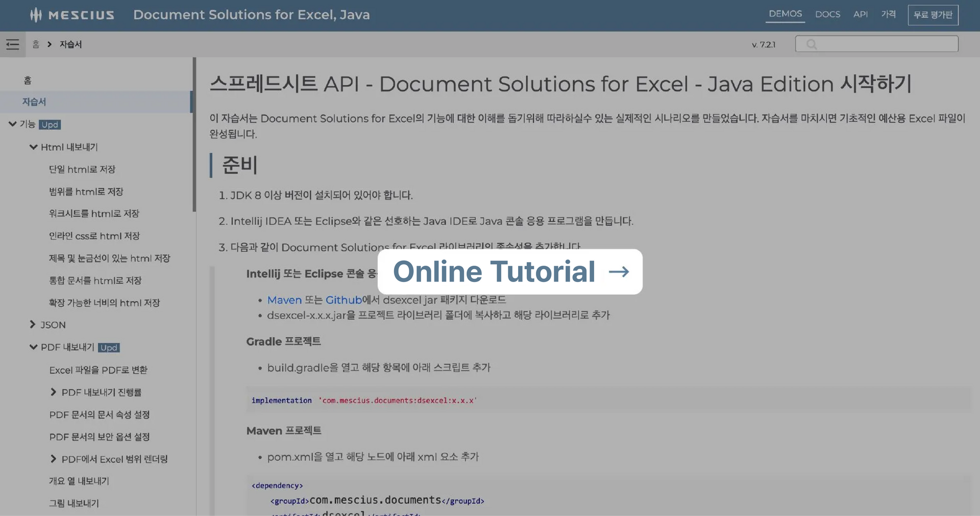Click the Maven 프로젝트 heading
The width and height of the screenshot is (980, 516).
click(x=284, y=431)
